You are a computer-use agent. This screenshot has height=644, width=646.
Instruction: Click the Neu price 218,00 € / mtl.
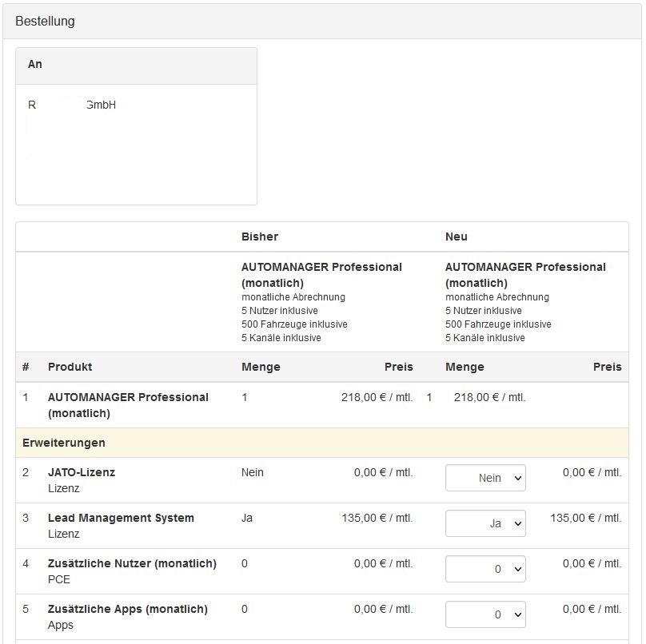coord(490,397)
